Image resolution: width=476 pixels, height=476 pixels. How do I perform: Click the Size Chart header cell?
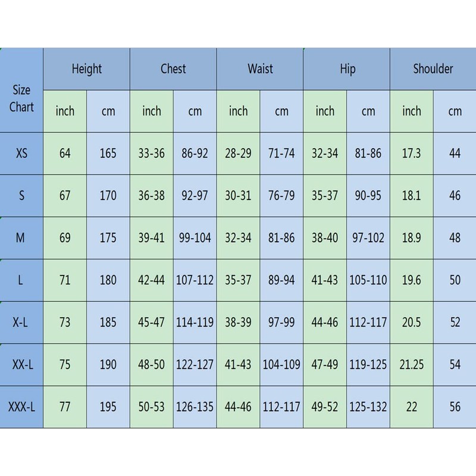(x=22, y=99)
